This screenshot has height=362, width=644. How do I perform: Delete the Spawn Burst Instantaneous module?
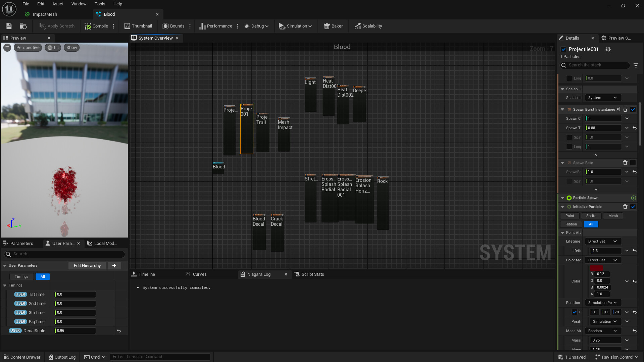pos(625,109)
